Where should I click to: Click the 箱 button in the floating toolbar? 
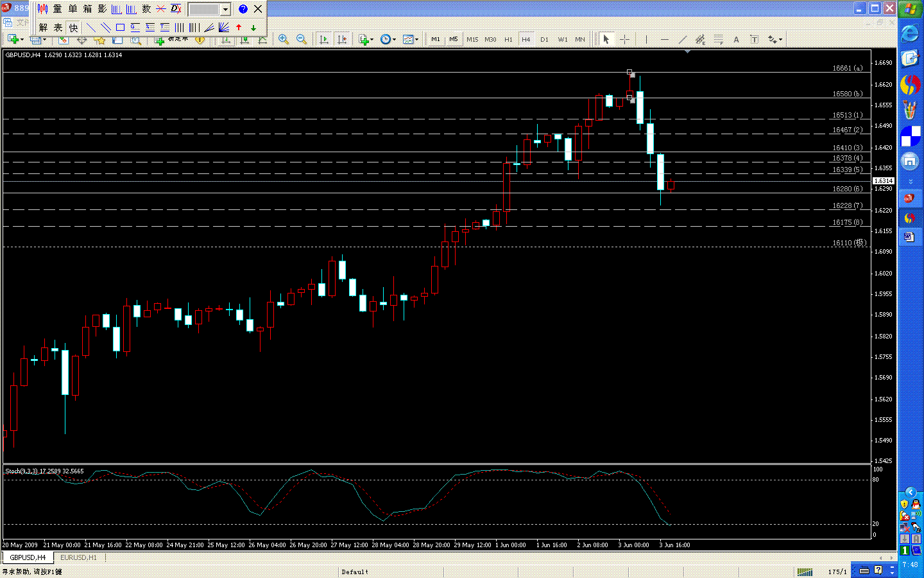pos(87,9)
